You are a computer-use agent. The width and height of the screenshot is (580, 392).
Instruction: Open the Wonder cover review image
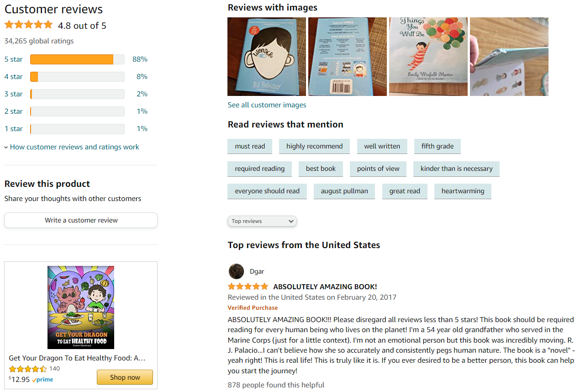click(x=266, y=56)
